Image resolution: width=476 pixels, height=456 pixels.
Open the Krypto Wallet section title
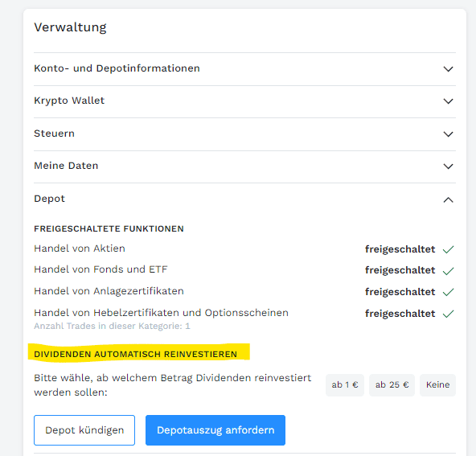[69, 101]
